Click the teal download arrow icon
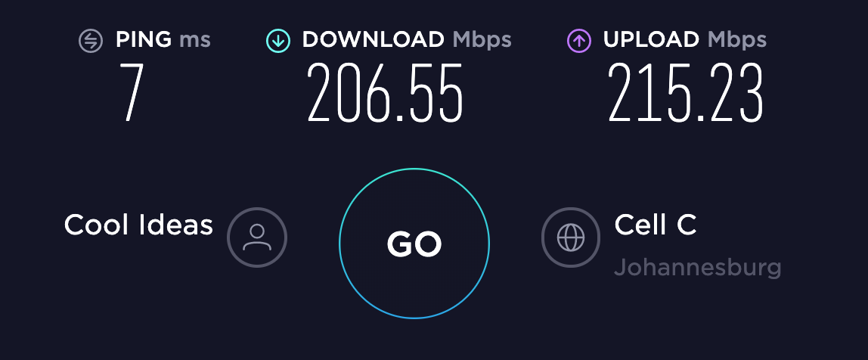The image size is (868, 360). pos(278,41)
